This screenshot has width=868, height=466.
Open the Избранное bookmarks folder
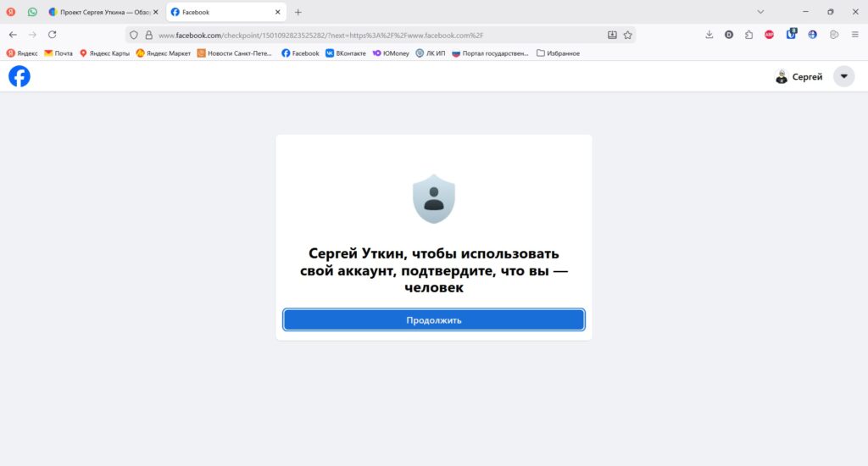coord(558,53)
